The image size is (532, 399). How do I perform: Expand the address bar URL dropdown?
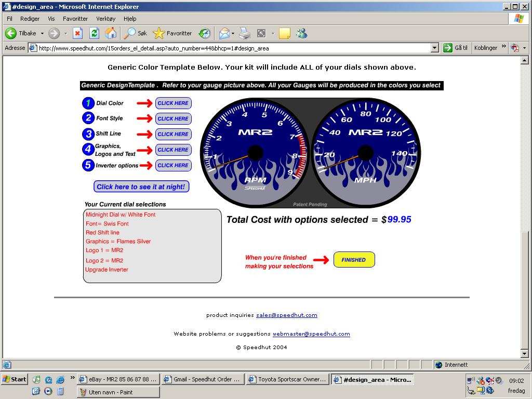(x=435, y=48)
